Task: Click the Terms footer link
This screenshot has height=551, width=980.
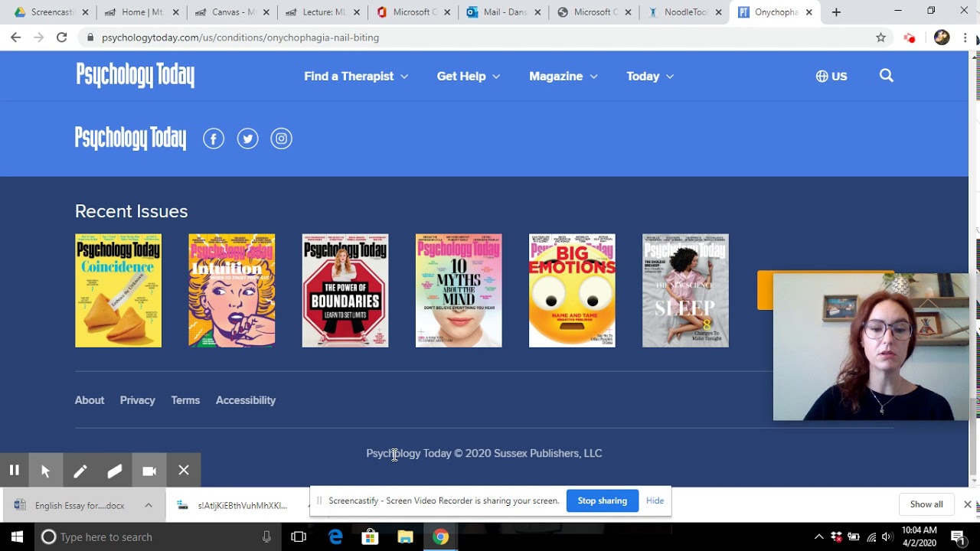Action: click(x=185, y=400)
